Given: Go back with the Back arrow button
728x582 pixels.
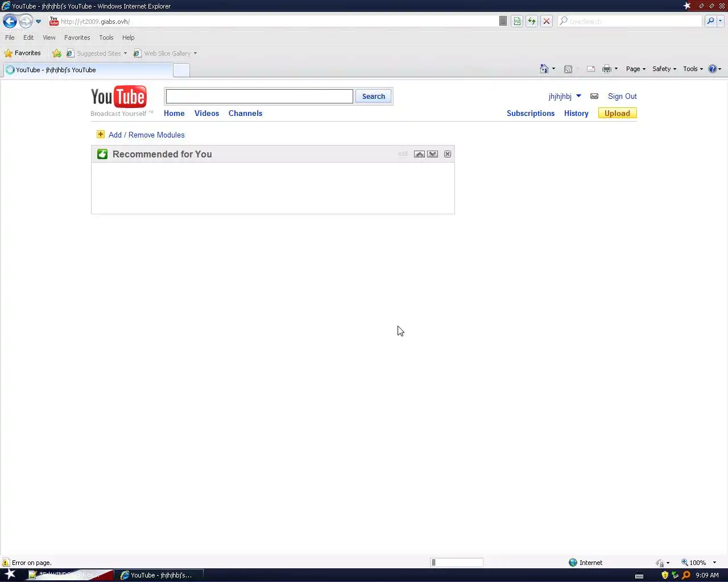Looking at the screenshot, I should click(10, 21).
